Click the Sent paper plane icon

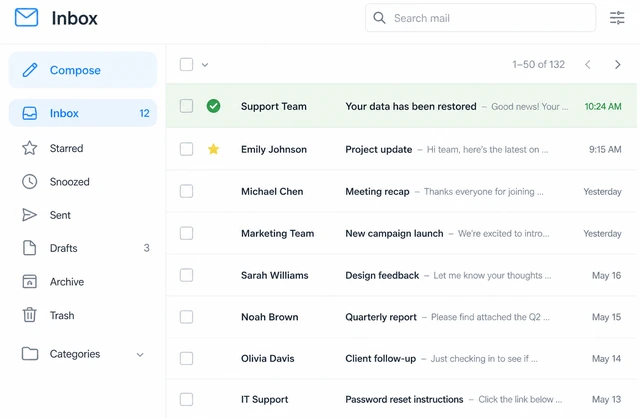[x=29, y=215]
